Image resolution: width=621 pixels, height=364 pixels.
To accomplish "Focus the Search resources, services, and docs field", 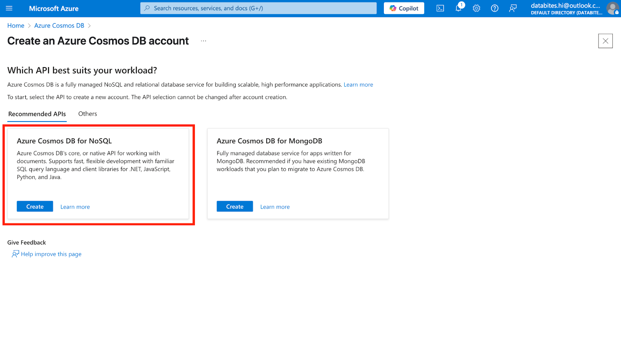I will click(x=258, y=8).
